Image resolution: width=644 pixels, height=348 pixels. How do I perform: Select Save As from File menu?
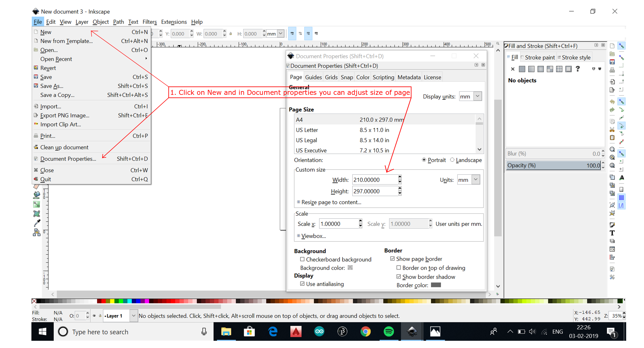[x=52, y=86]
